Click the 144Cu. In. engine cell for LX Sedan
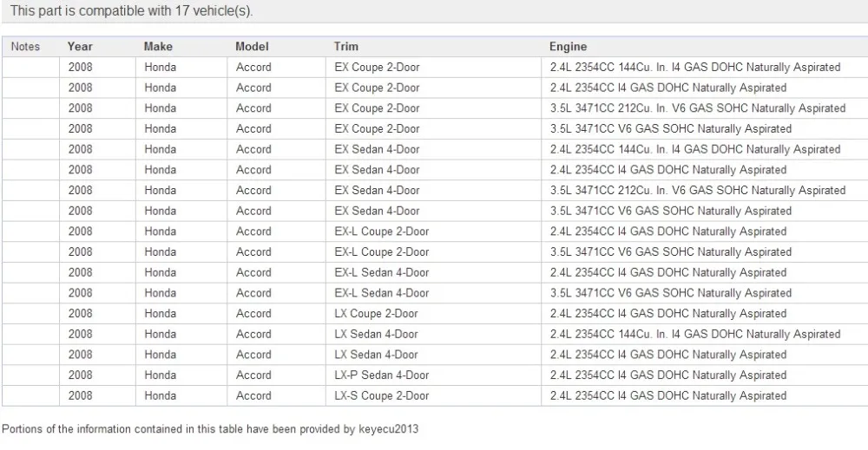The width and height of the screenshot is (868, 450). click(705, 334)
